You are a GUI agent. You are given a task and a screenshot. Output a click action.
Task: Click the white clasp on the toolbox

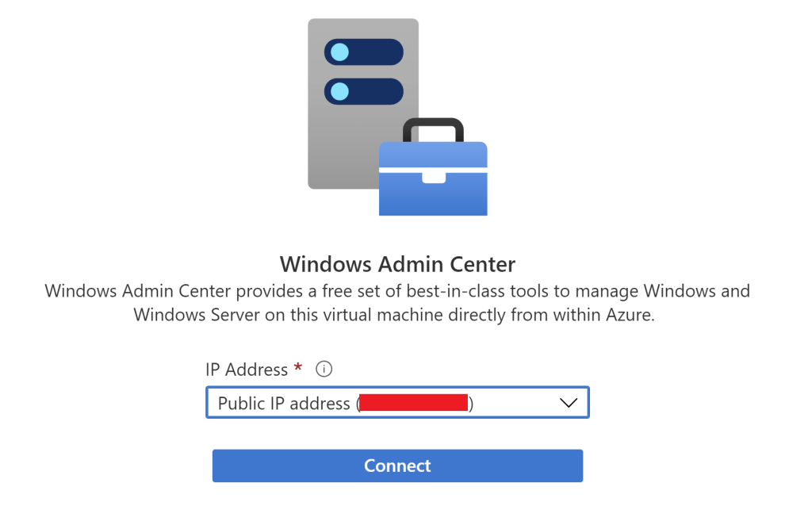tap(433, 175)
